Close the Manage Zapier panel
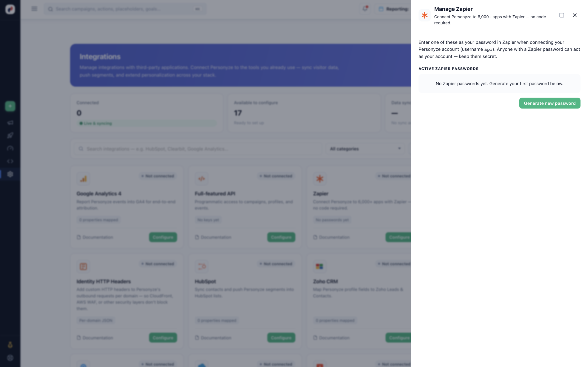The width and height of the screenshot is (588, 367). [x=575, y=15]
